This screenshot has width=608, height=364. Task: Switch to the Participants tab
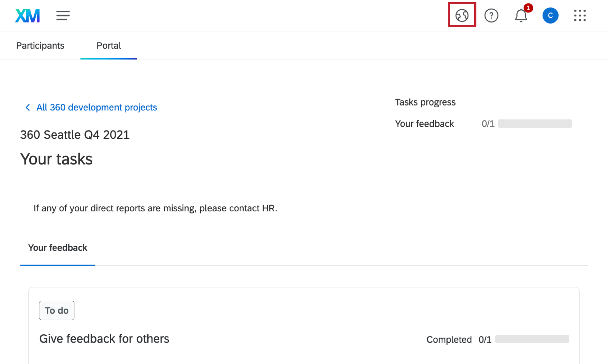[x=40, y=45]
